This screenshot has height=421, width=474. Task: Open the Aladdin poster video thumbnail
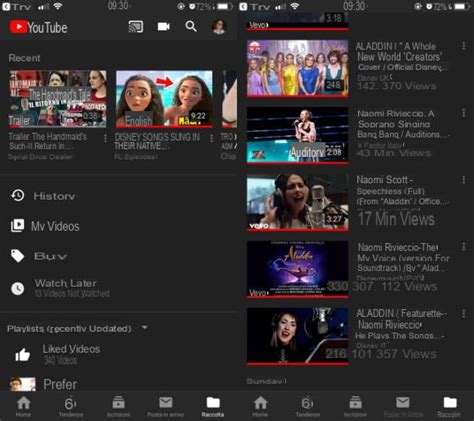point(298,269)
